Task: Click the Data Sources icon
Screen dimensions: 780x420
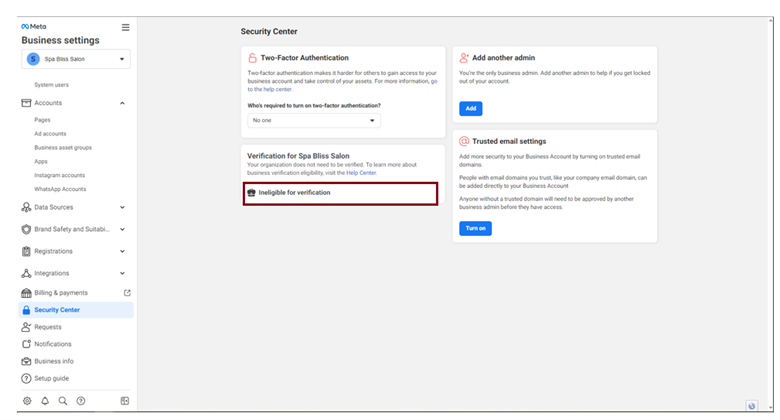Action: point(26,207)
